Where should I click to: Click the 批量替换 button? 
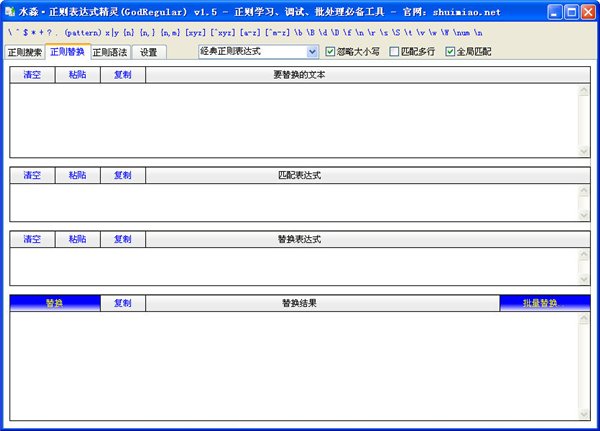tap(545, 303)
